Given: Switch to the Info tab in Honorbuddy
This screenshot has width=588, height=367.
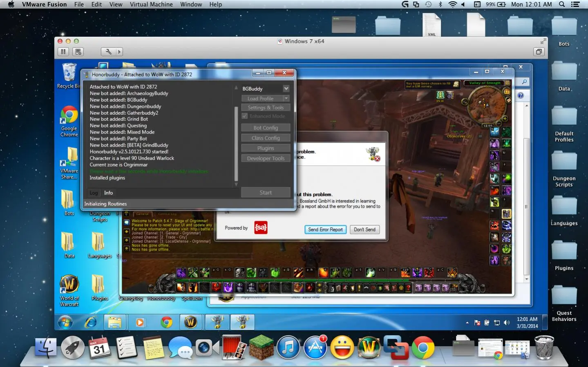Looking at the screenshot, I should pyautogui.click(x=108, y=193).
